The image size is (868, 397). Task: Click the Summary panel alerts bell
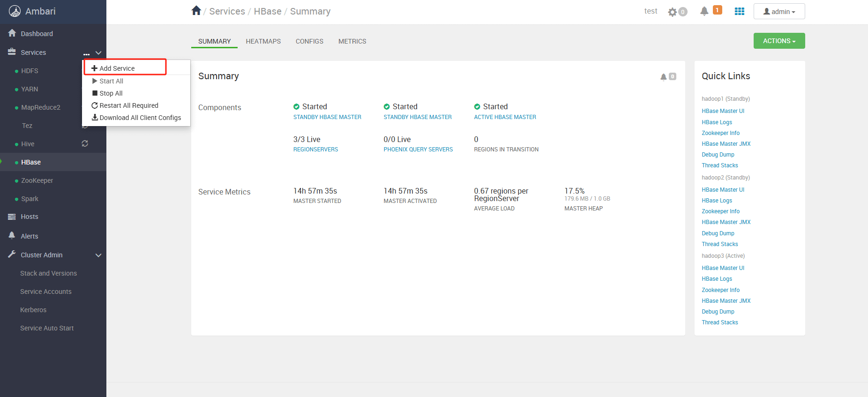(663, 76)
